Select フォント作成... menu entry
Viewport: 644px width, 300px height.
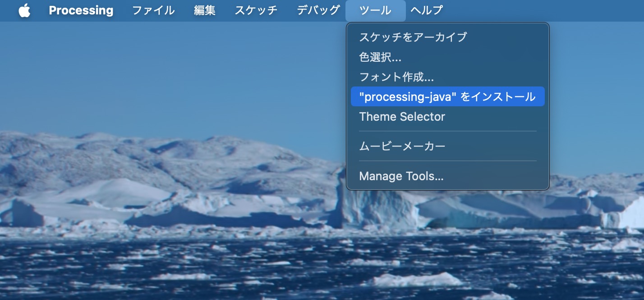coord(396,77)
